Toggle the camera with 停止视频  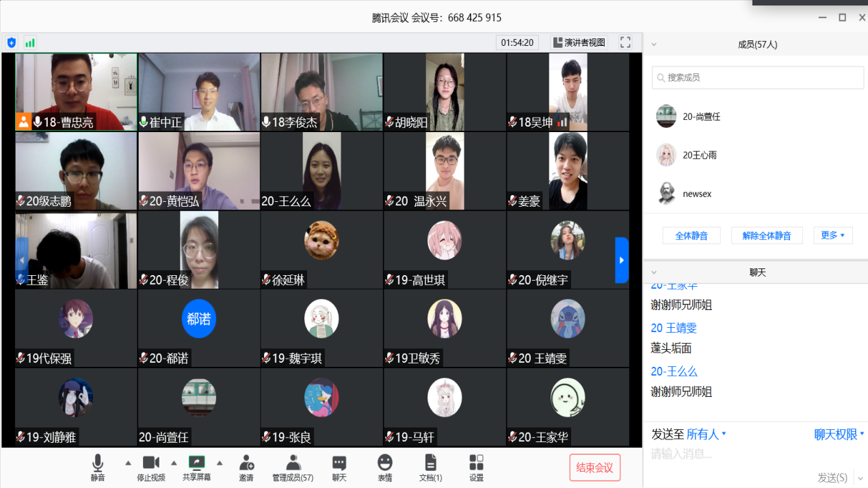[x=151, y=467]
